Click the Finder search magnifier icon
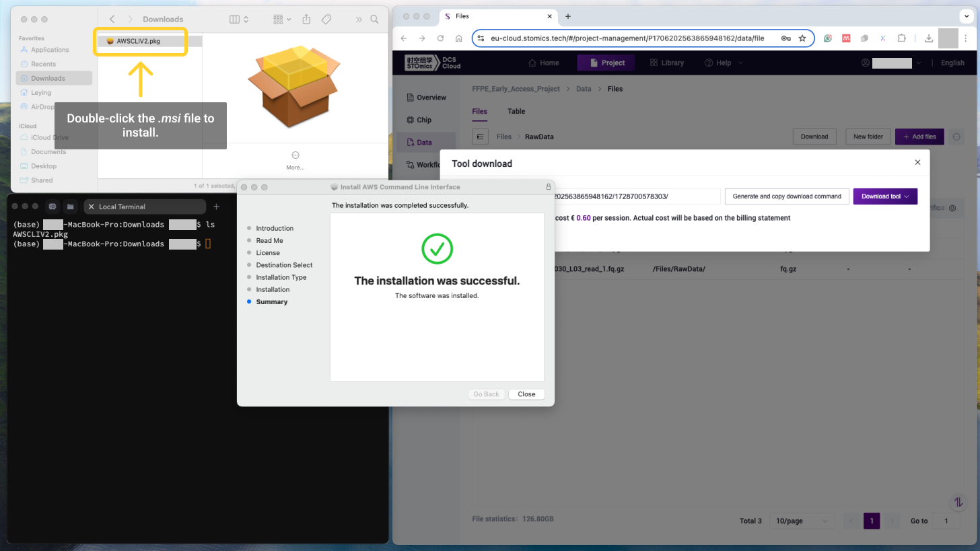This screenshot has width=980, height=551. [x=374, y=20]
